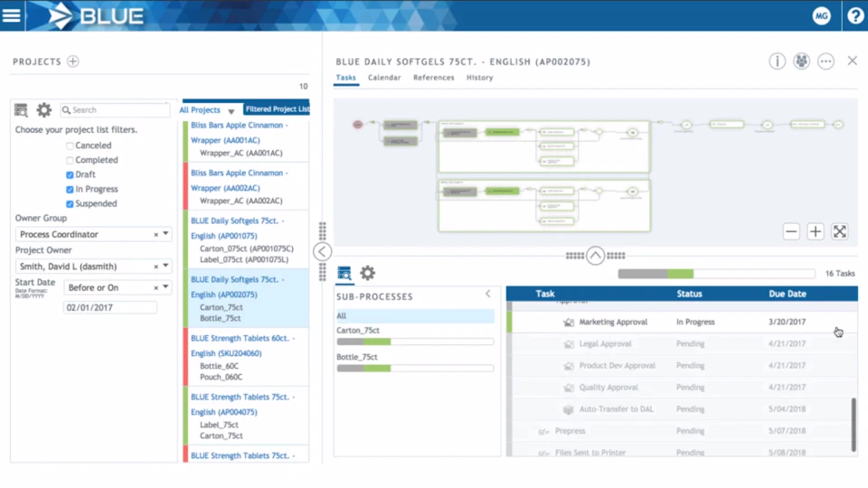
Task: Add a new project with plus icon
Action: point(73,61)
